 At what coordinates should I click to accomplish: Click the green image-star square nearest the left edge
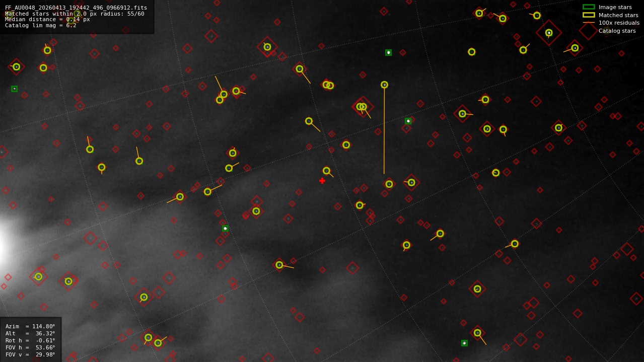(x=14, y=89)
